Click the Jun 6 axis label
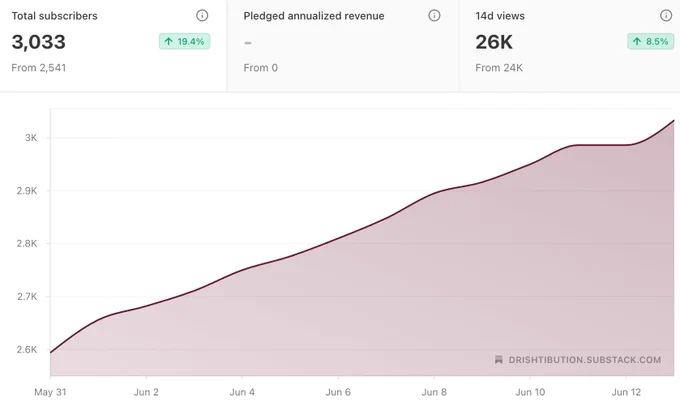 (338, 392)
